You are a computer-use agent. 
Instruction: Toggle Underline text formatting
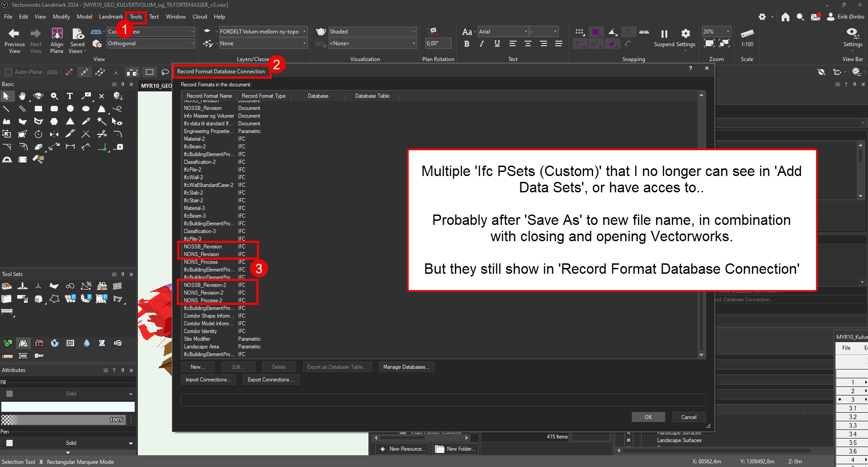pos(497,44)
